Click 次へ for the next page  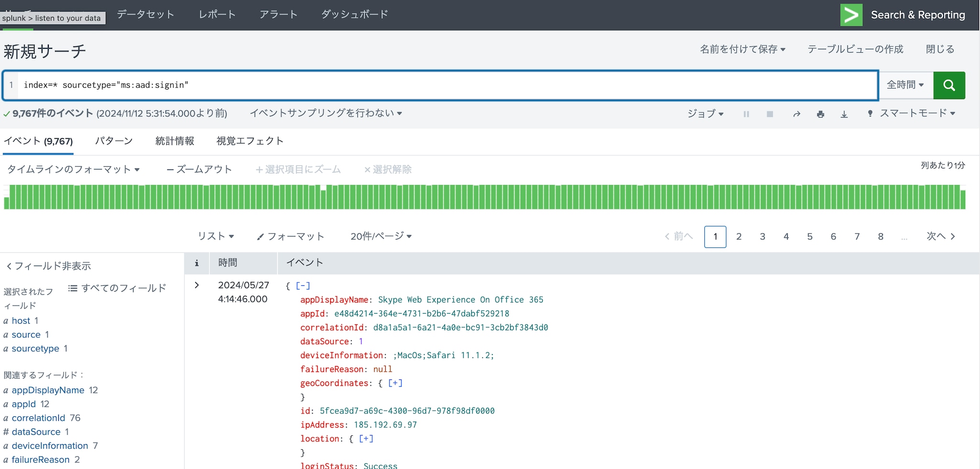point(941,236)
